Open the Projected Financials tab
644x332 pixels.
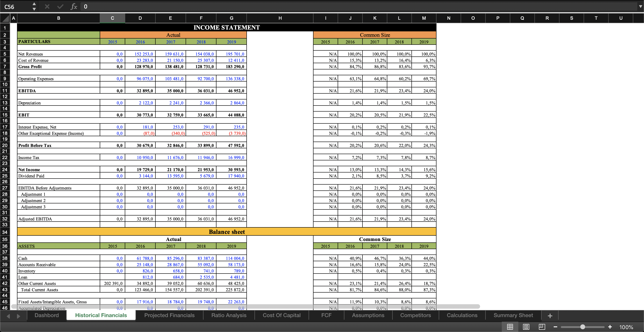tap(169, 315)
